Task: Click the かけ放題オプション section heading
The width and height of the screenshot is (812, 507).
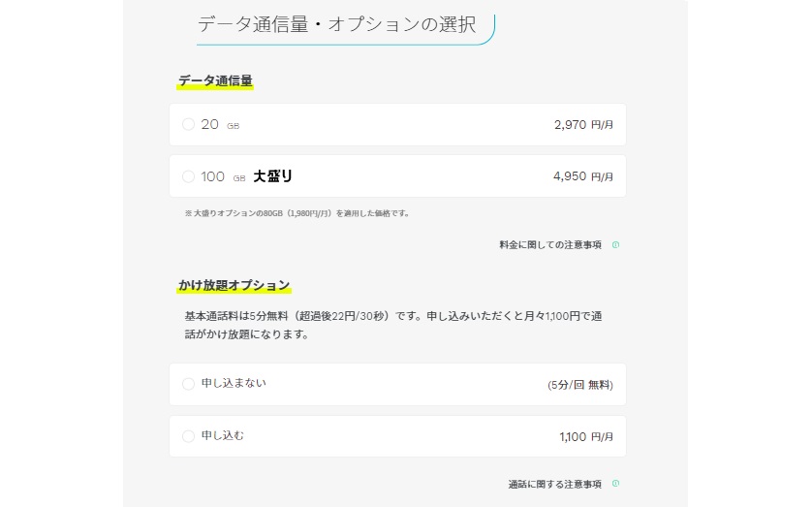Action: point(234,285)
